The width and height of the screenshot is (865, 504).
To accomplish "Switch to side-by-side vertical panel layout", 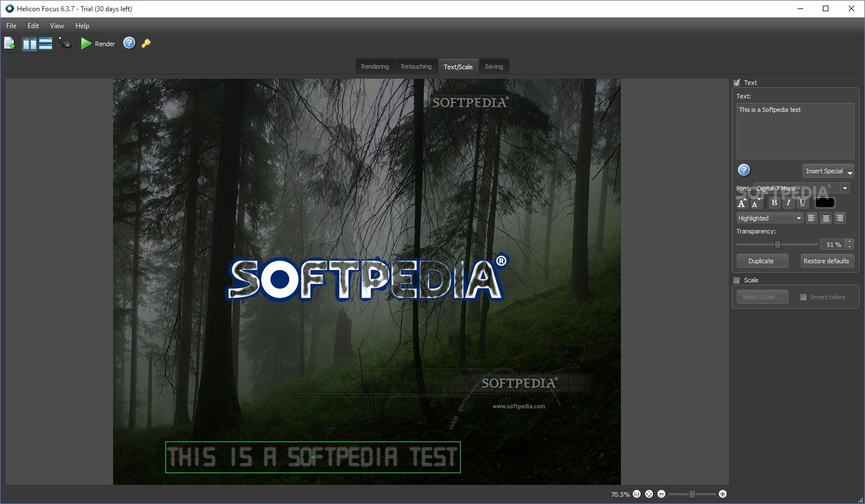I will [29, 43].
